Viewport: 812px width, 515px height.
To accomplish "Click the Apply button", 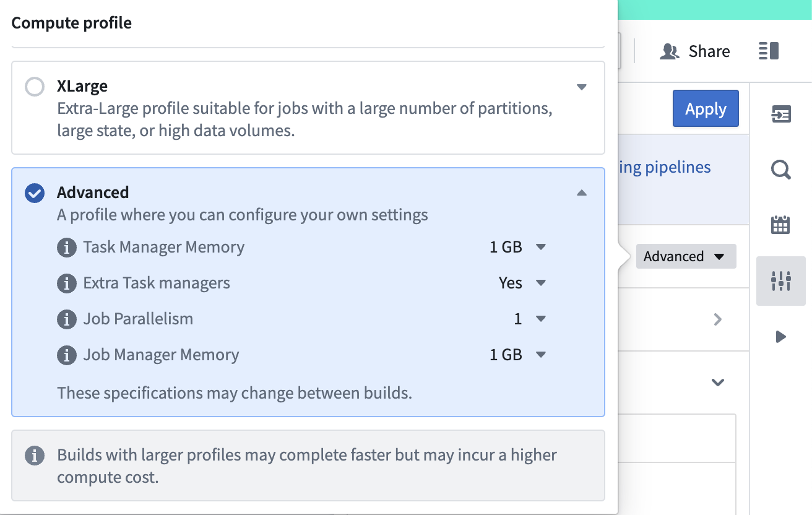I will (706, 109).
